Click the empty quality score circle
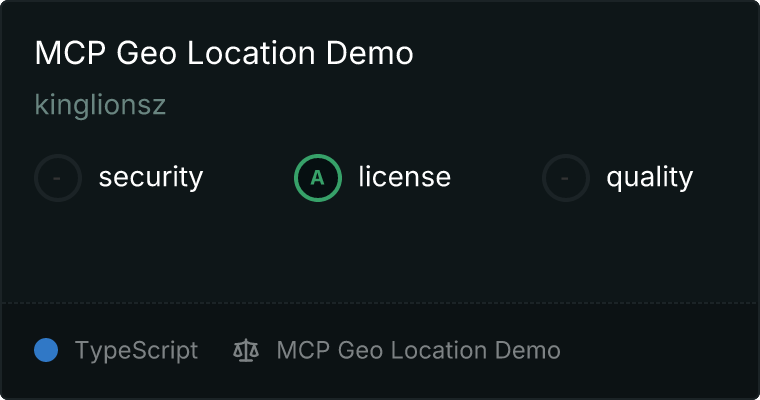760x400 pixels. [x=566, y=178]
